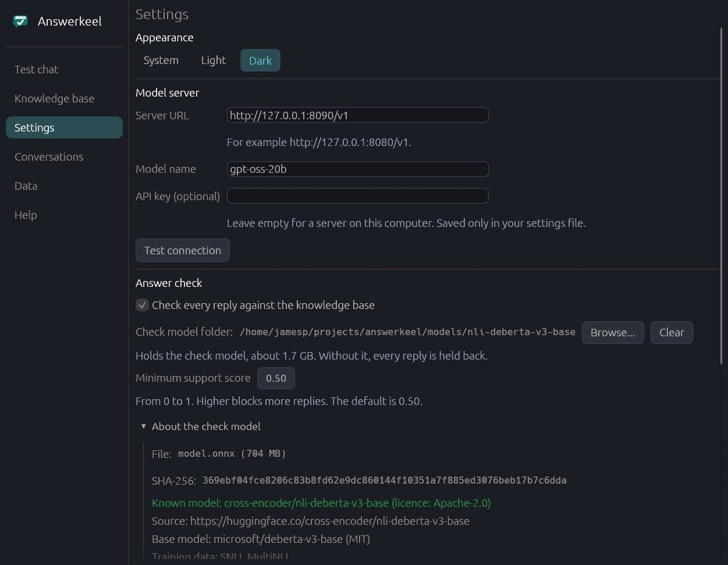Screen dimensions: 728x565
Task: Click the Model name field
Action: (x=357, y=169)
